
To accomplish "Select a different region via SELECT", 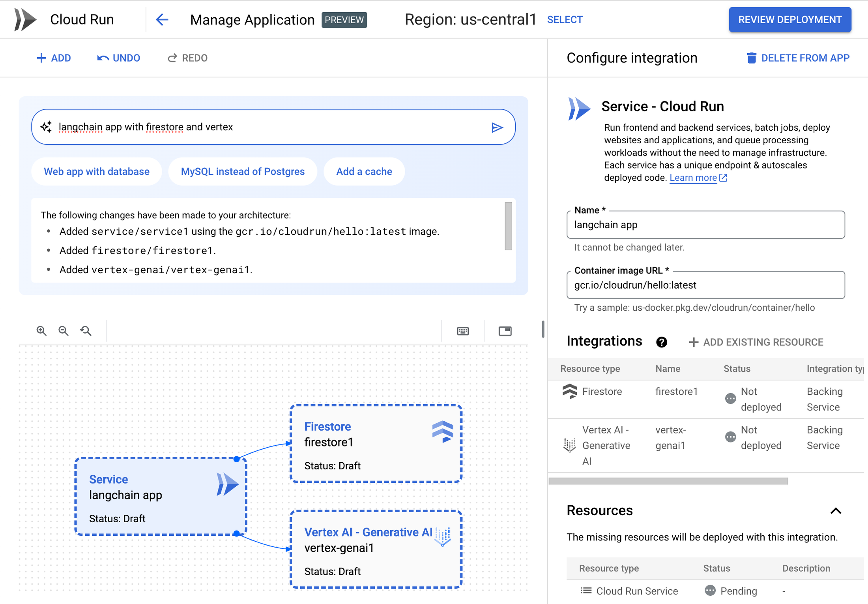I will (565, 20).
